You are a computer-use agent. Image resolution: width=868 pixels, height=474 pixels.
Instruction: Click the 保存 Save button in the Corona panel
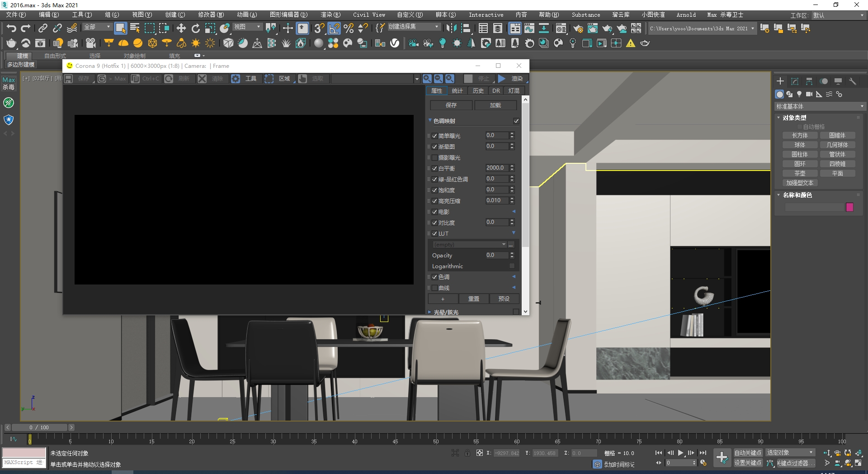point(451,105)
